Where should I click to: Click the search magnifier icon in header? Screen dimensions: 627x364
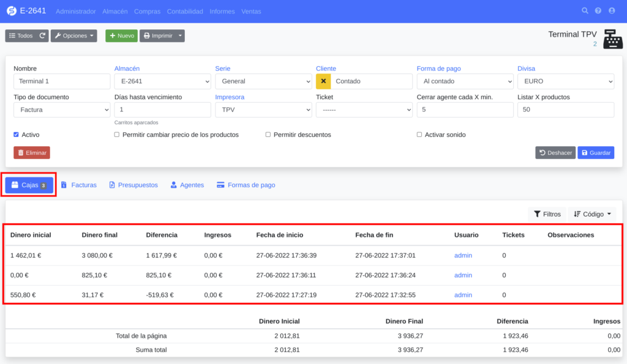585,11
